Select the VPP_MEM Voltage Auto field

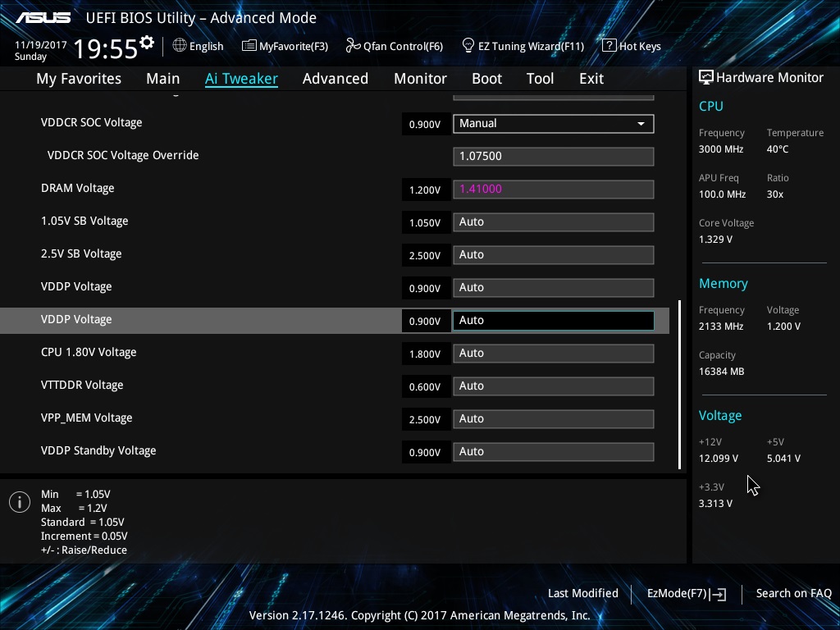point(554,419)
